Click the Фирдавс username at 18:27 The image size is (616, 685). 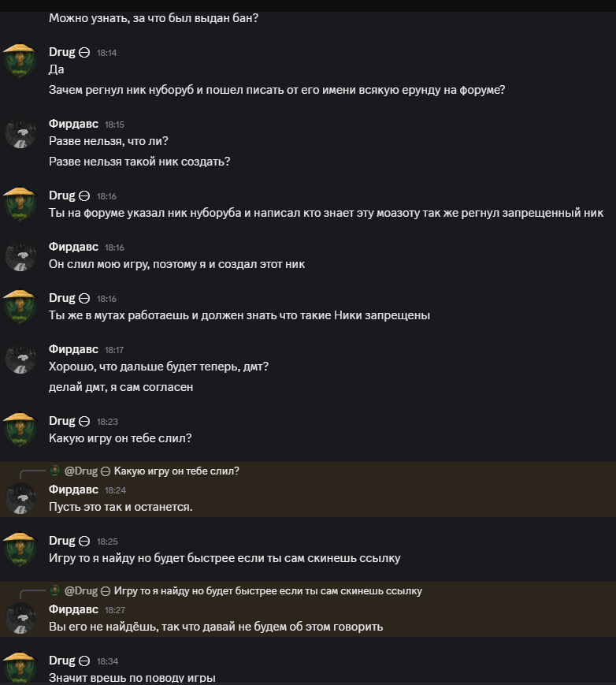[x=73, y=609]
